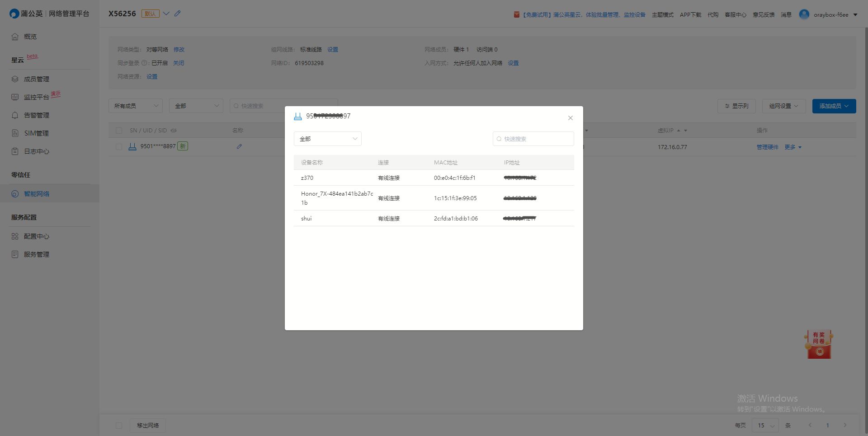Image resolution: width=868 pixels, height=436 pixels.
Task: Go to 日志中心 in the sidebar
Action: 37,151
